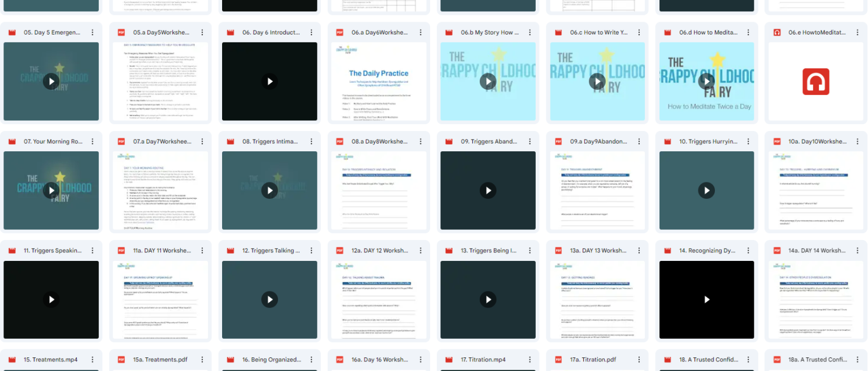Play the 11. Triggers Speaking video thumbnail
Viewport: 868px width, 371px height.
[x=51, y=299]
